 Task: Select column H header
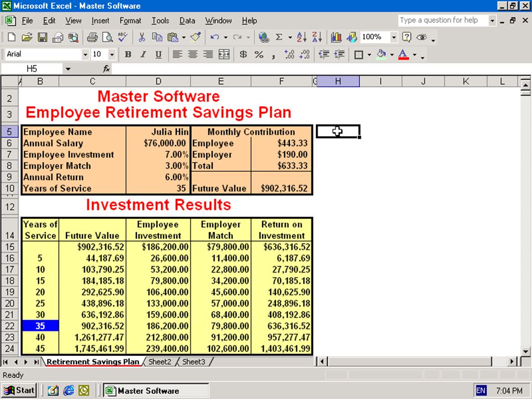[338, 81]
